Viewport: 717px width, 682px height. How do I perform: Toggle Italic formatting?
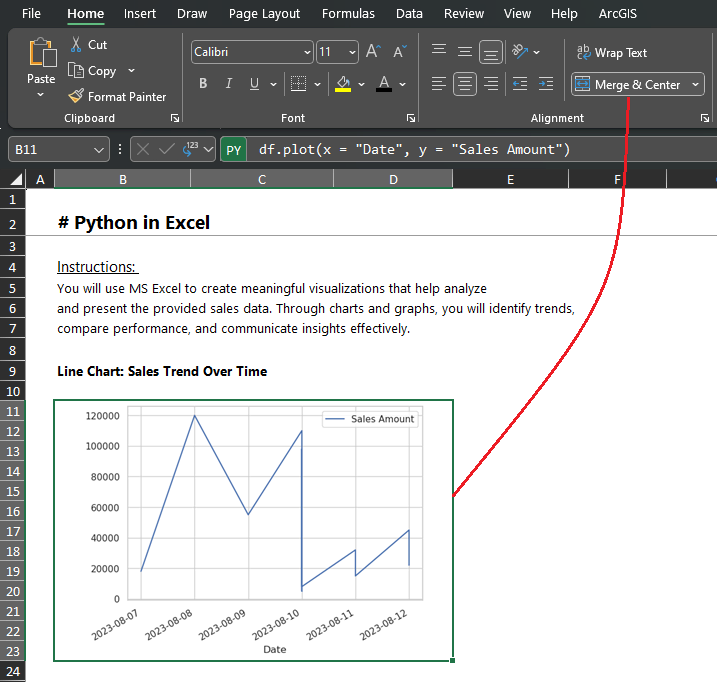229,84
